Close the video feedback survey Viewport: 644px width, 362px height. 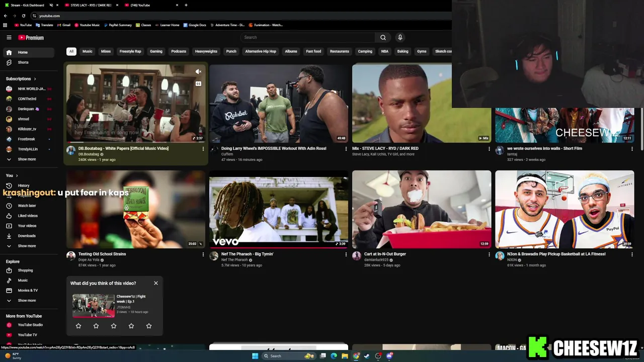[x=156, y=283]
